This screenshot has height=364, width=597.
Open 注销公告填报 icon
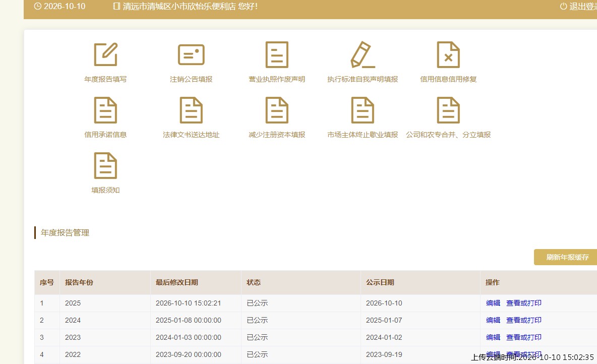coord(191,54)
